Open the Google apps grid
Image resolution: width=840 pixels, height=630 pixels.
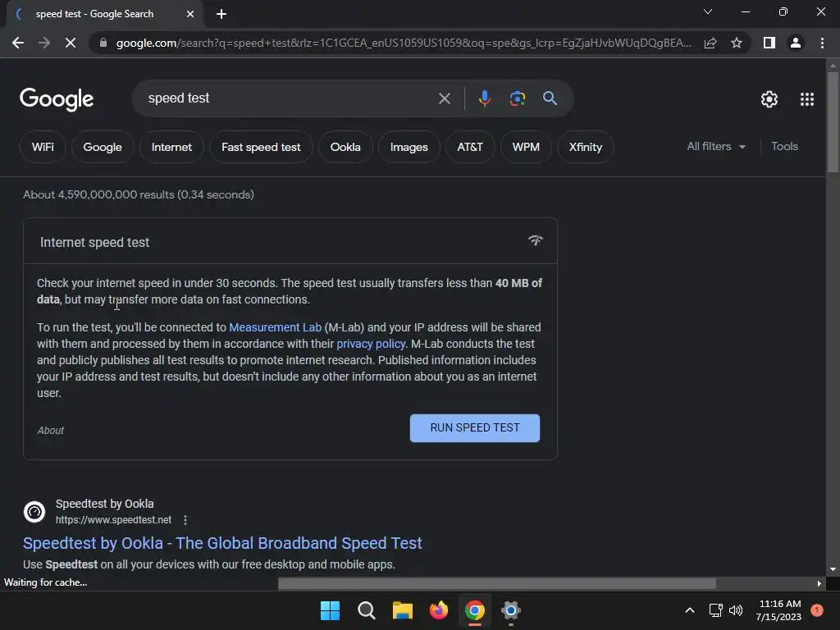pos(807,99)
